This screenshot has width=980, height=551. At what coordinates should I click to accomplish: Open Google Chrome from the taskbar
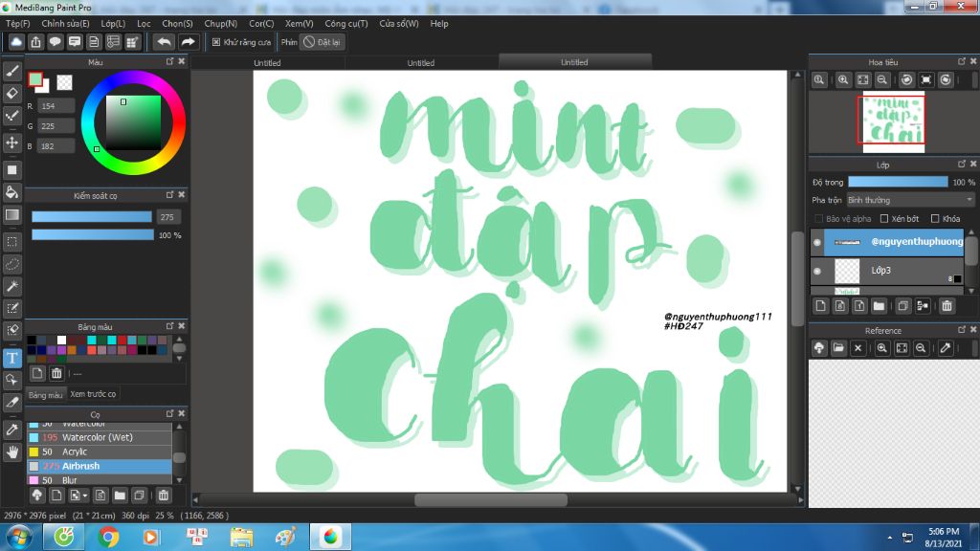107,537
